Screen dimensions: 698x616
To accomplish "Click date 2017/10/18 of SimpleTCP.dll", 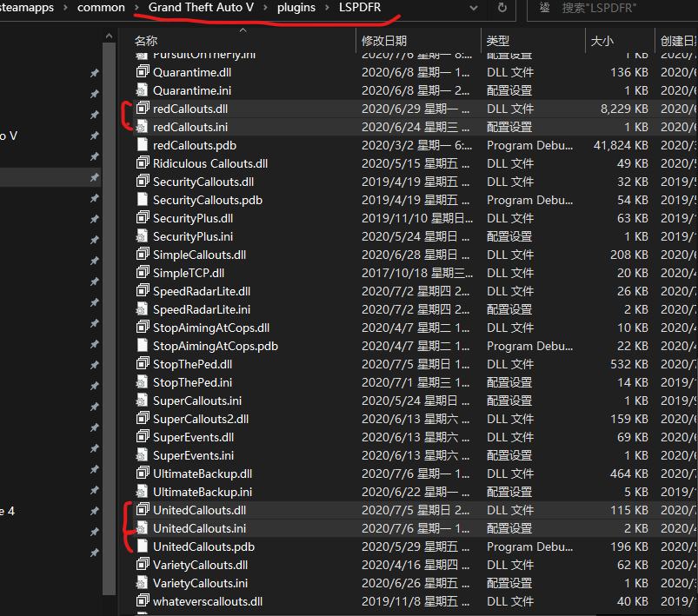I will click(417, 273).
